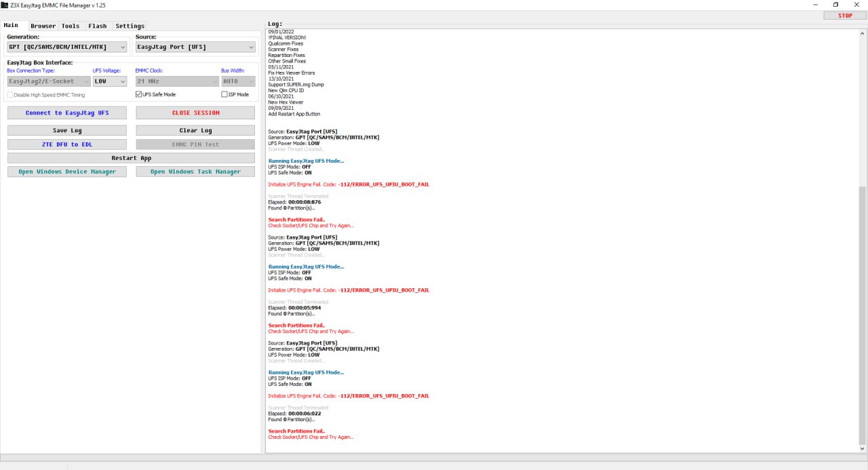Click the log vertical scrollbar thumb
868x470 pixels.
[863, 315]
